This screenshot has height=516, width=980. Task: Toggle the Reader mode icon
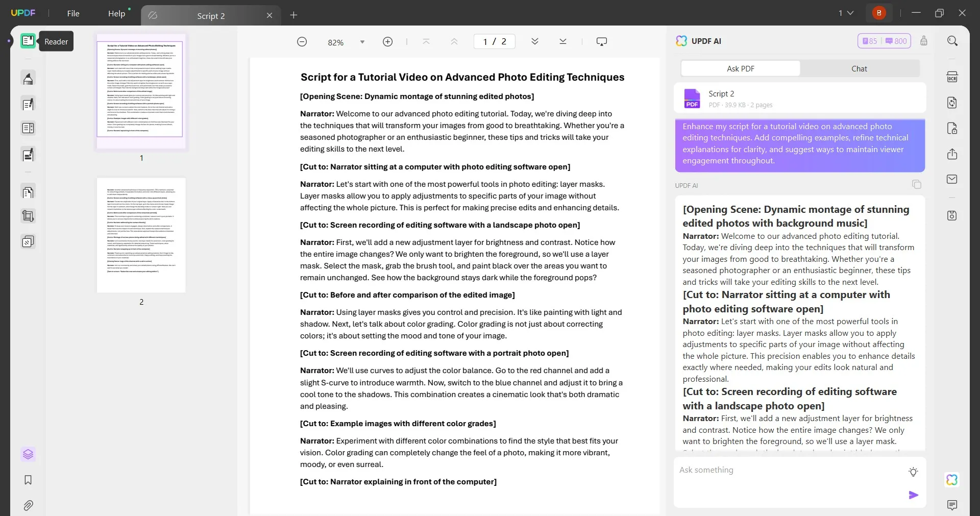click(28, 41)
